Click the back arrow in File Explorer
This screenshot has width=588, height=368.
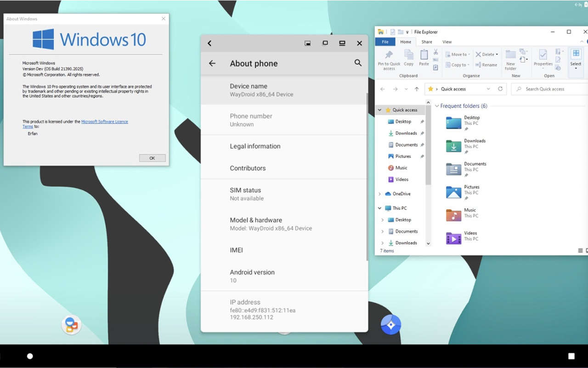pos(383,89)
